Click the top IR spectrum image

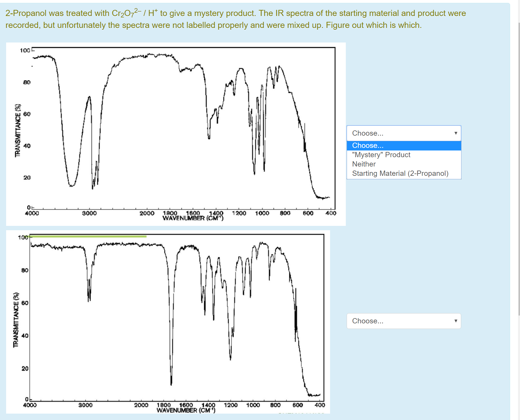[176, 134]
